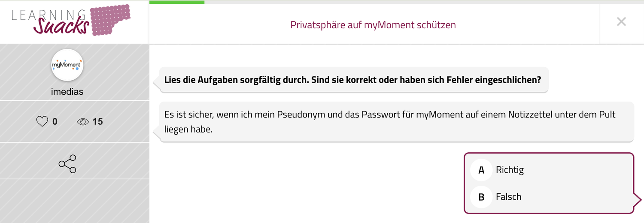Click the green filled progress bar segment
Screen dimensions: 644x223
point(177,2)
